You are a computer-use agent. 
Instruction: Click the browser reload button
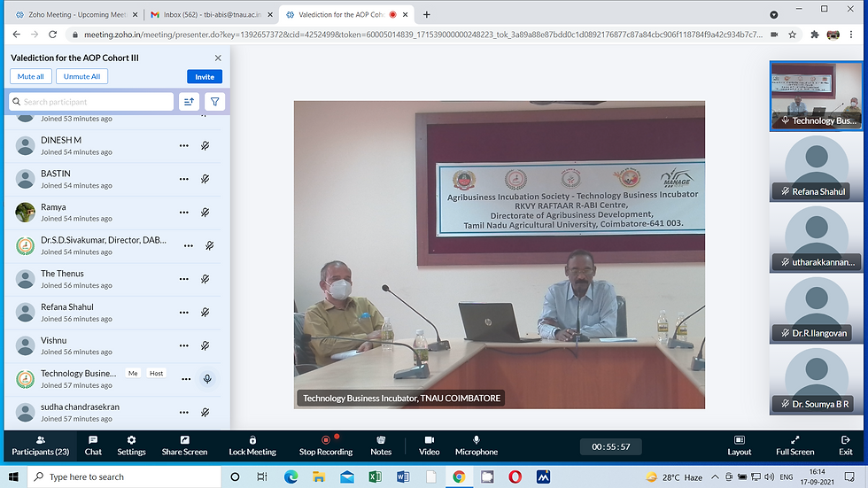pyautogui.click(x=52, y=35)
